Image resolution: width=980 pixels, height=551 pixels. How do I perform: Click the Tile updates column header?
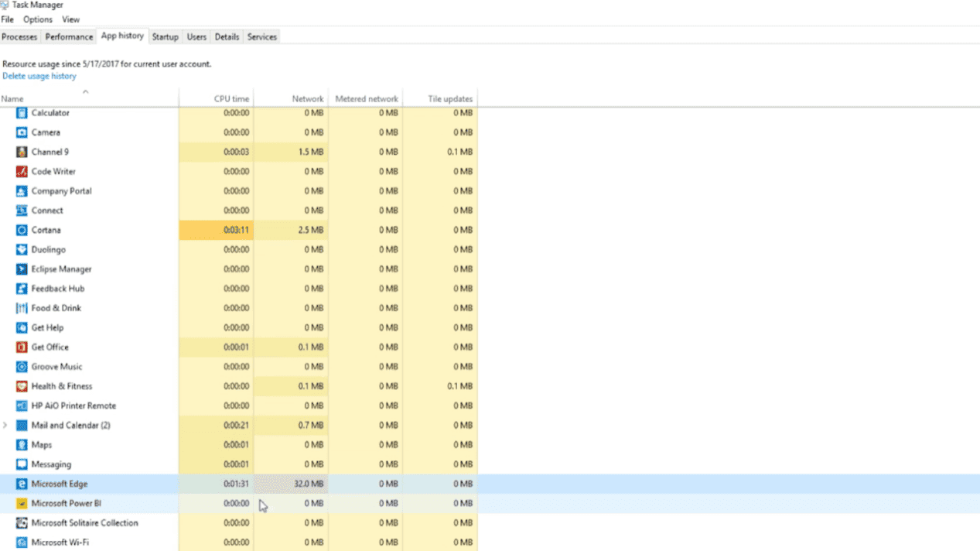point(449,99)
